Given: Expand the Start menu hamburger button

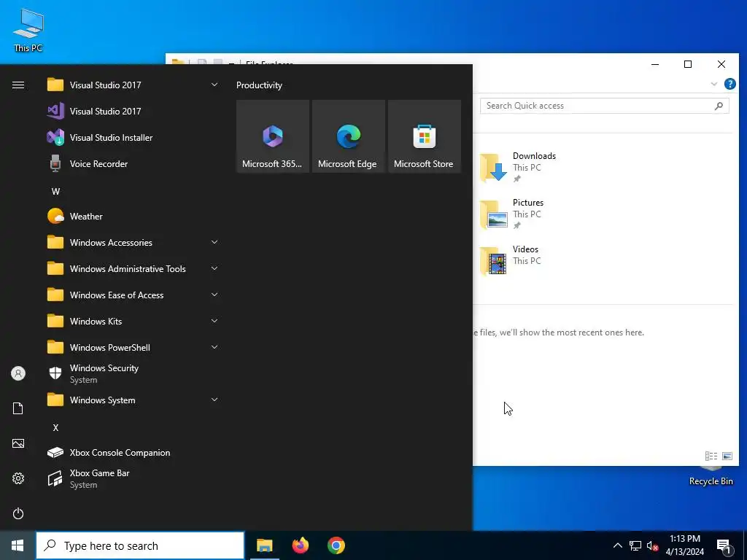Looking at the screenshot, I should tap(18, 85).
